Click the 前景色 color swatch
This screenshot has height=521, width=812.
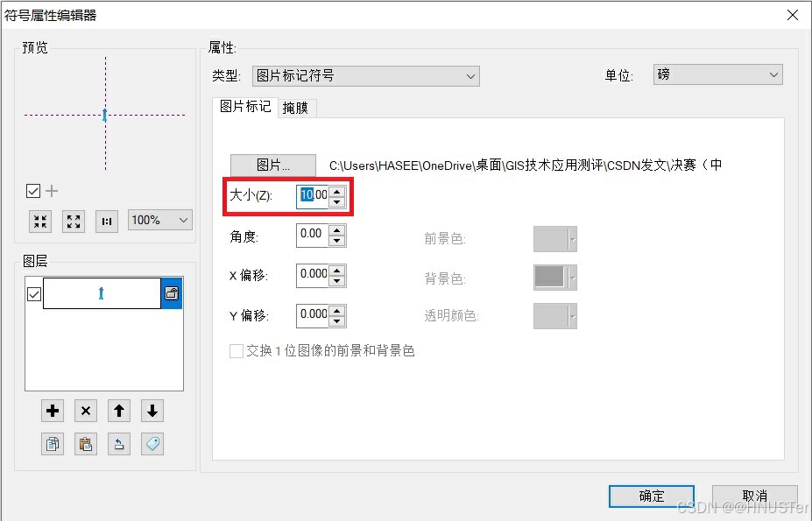point(555,239)
